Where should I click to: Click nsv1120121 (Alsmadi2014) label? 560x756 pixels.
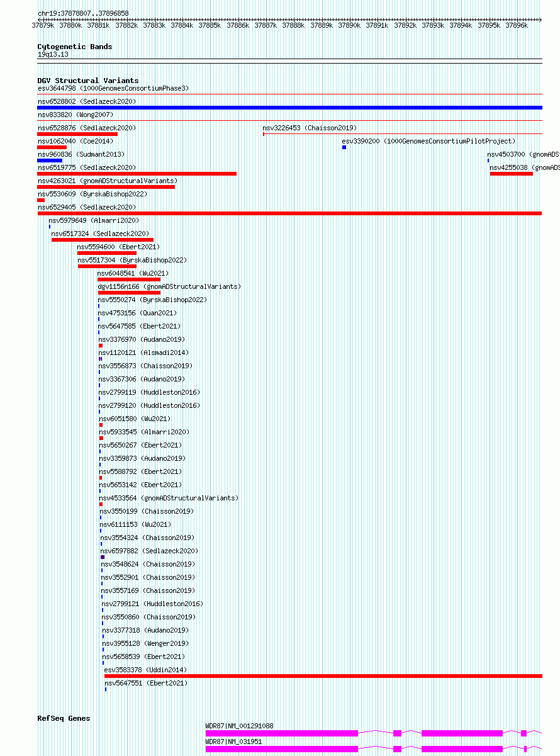click(x=143, y=353)
